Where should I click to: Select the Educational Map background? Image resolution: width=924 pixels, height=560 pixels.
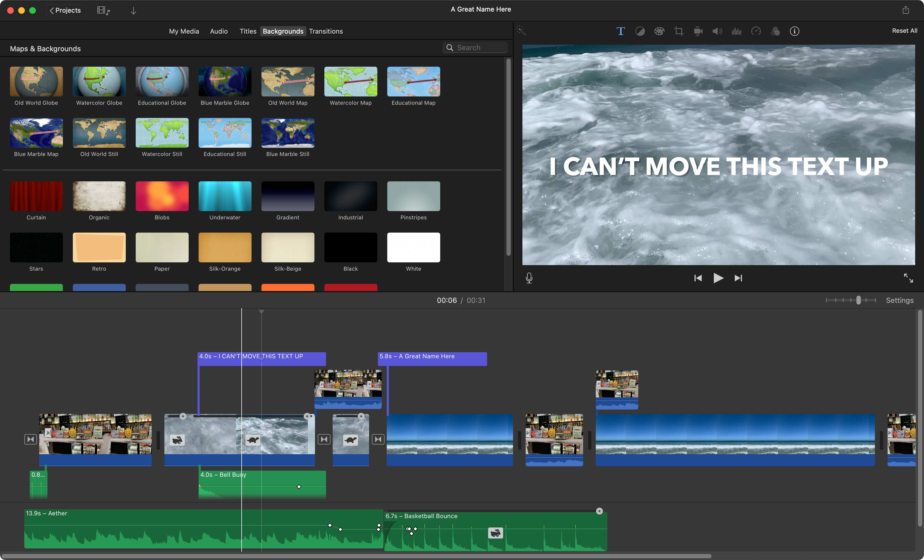pyautogui.click(x=414, y=82)
